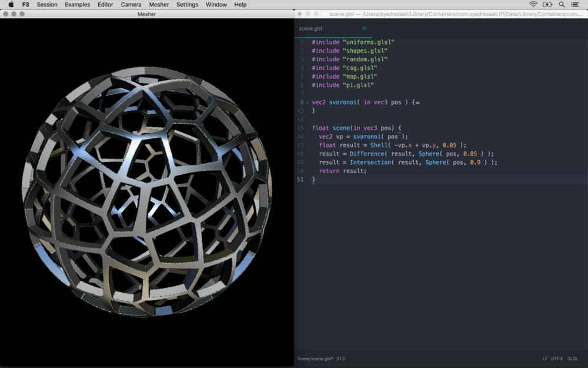Click the Scene/scene.glsl path in status bar
The image size is (588, 368).
315,359
